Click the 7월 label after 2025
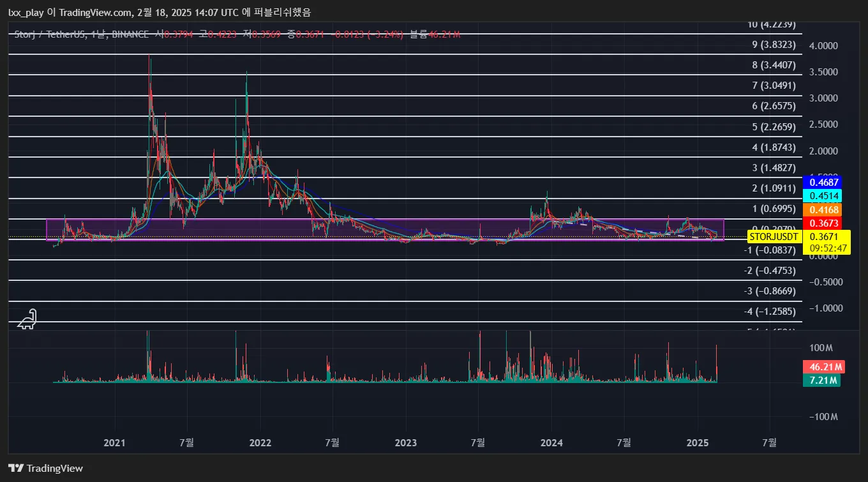Screen dimensions: 868x482 coord(770,442)
